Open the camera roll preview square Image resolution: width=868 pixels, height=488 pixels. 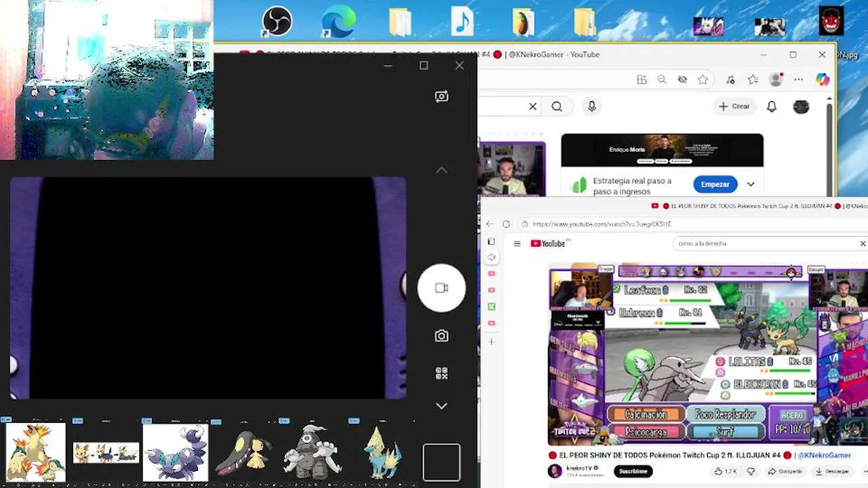pyautogui.click(x=441, y=462)
